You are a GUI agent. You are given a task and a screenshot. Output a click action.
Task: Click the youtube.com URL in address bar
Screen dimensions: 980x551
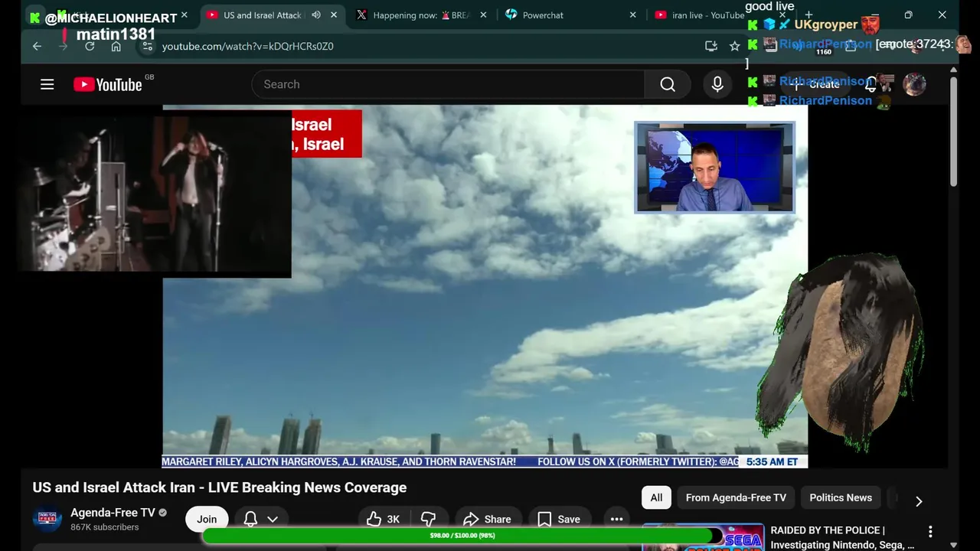(247, 46)
